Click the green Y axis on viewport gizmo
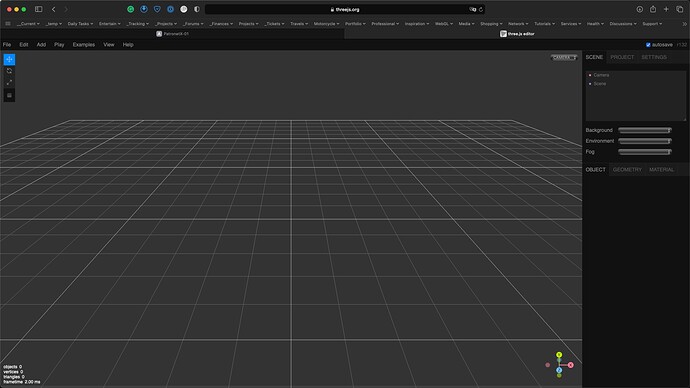Screen dimensions: 690x388 tap(559, 355)
